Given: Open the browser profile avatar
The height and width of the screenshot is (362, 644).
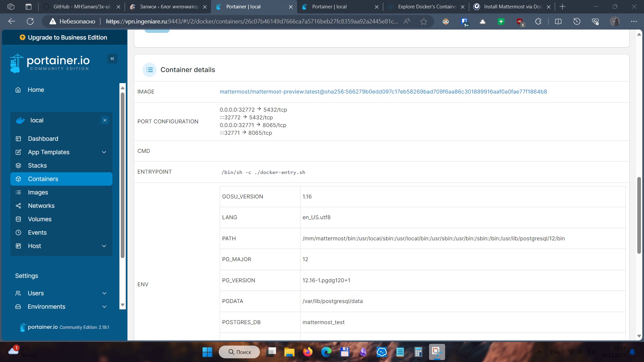Looking at the screenshot, I should [614, 21].
